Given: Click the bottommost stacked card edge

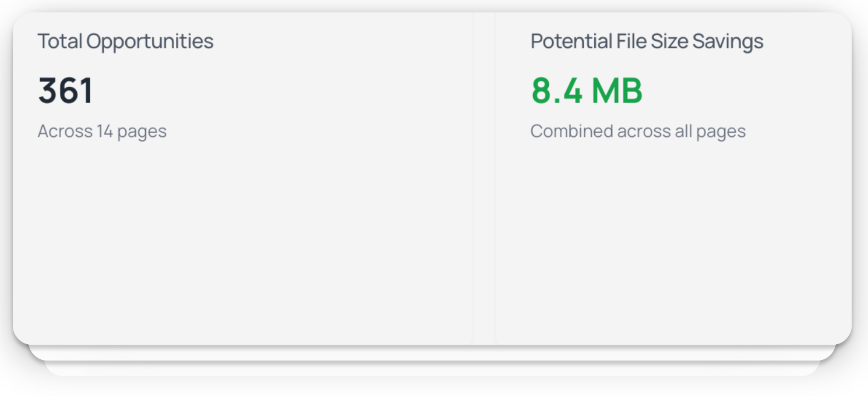Looking at the screenshot, I should (431, 369).
